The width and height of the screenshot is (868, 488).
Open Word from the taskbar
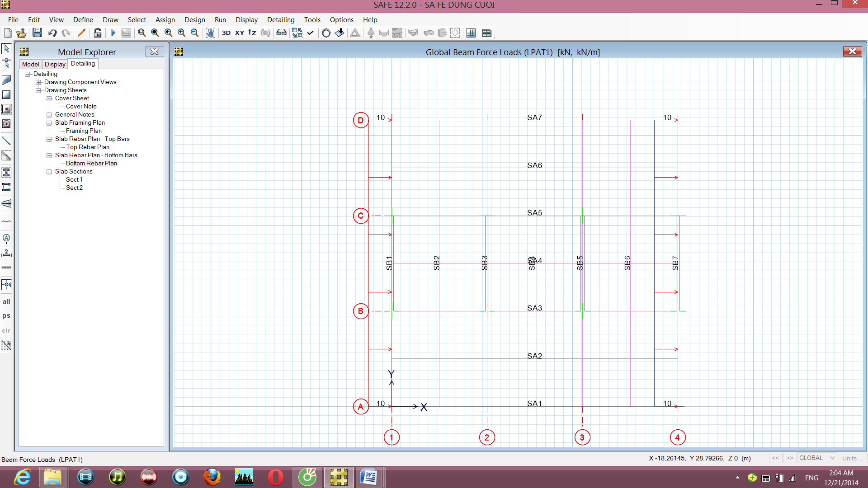pos(369,477)
